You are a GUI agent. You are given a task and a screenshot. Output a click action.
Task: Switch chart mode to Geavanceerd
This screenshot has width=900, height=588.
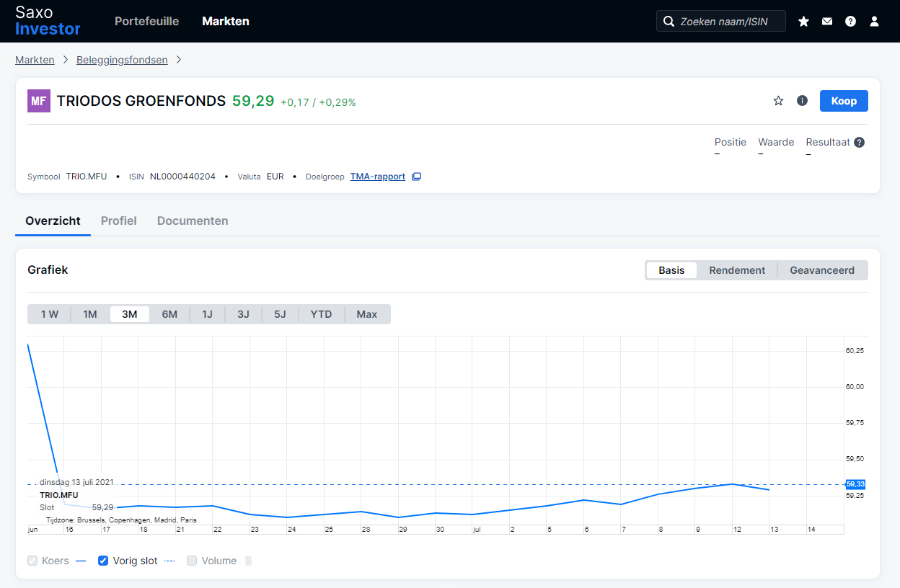pyautogui.click(x=822, y=270)
